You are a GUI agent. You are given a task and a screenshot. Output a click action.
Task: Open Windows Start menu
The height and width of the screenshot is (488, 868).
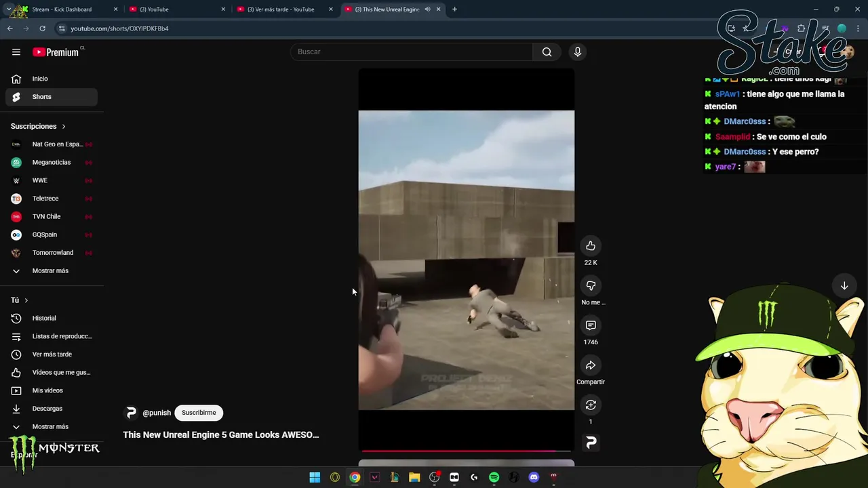tap(315, 477)
